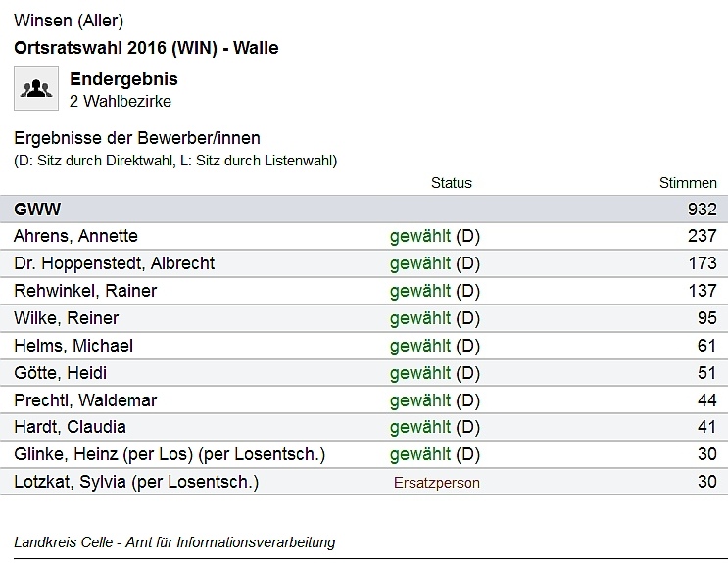Click the Endergebnis group people icon
Viewport: 728px width, 563px height.
[x=36, y=89]
